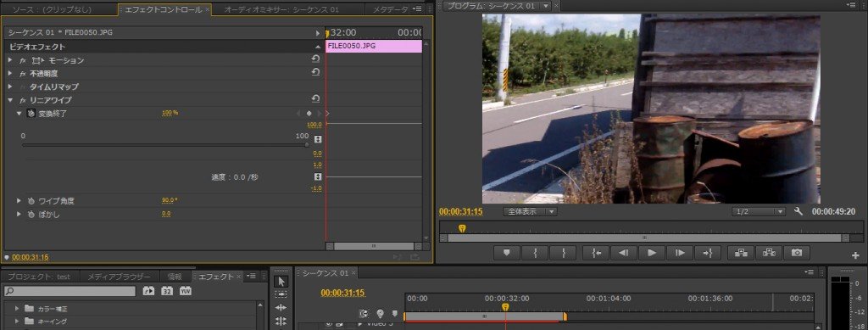Viewport: 868px width, 330px height.
Task: Filter effects by YUV icon
Action: [x=185, y=291]
